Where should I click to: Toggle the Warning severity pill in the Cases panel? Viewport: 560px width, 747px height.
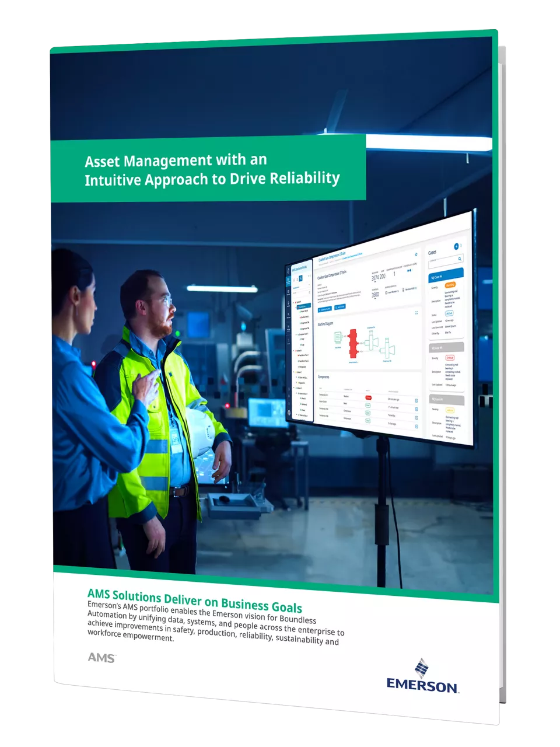(x=451, y=285)
